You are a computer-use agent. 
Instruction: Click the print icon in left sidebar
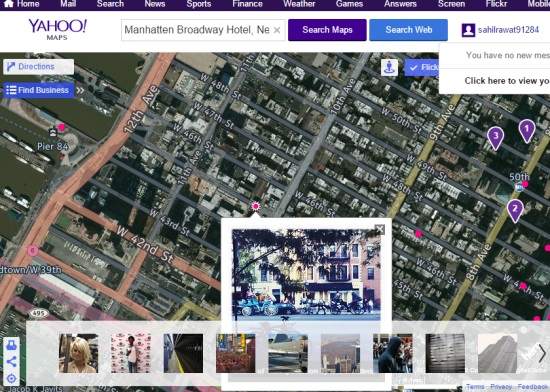(x=11, y=345)
